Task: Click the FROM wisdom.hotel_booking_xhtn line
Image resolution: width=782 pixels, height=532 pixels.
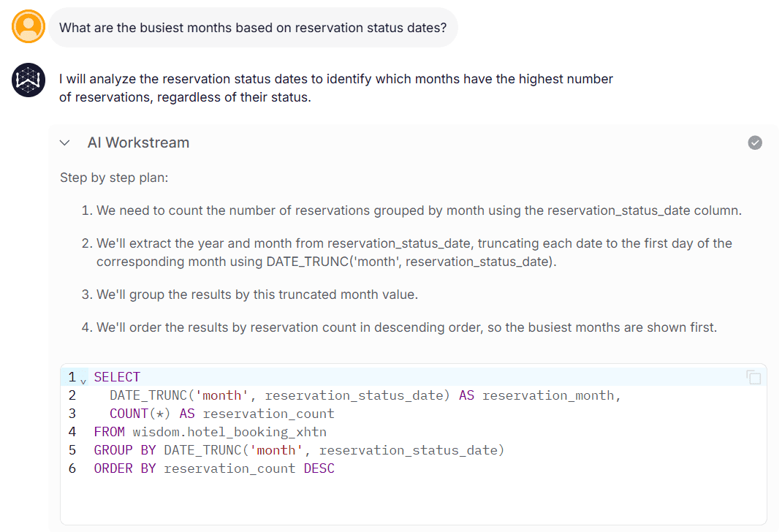Action: coord(210,432)
